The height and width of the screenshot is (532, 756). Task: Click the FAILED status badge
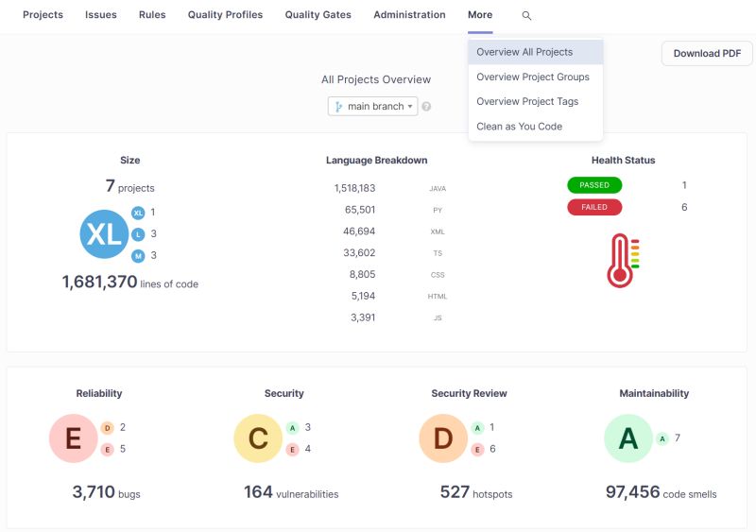(x=594, y=207)
